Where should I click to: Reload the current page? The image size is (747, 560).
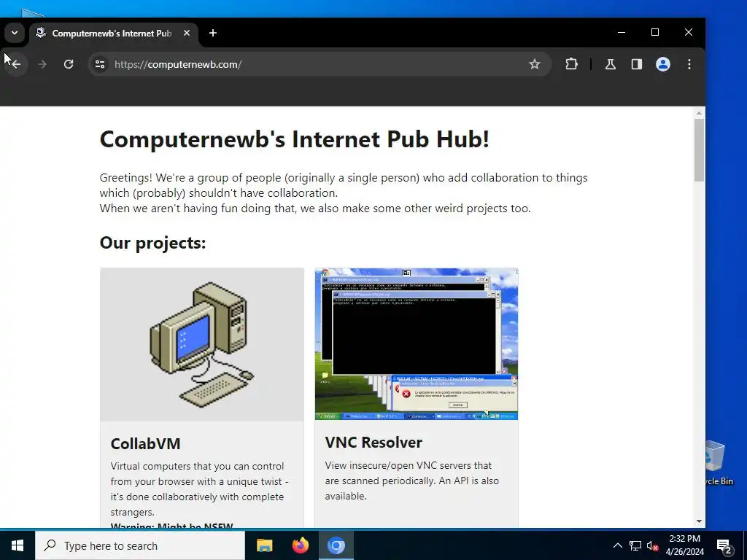point(69,64)
